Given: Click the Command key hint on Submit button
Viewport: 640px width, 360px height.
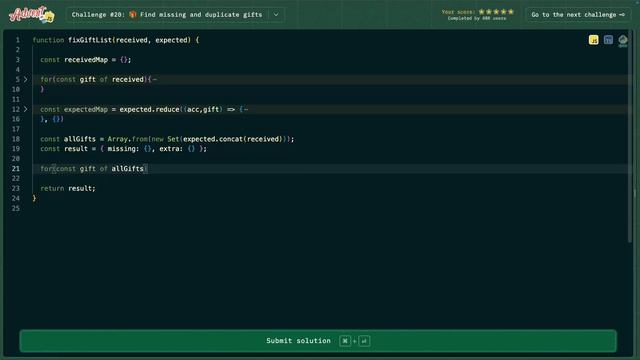Looking at the screenshot, I should (345, 341).
